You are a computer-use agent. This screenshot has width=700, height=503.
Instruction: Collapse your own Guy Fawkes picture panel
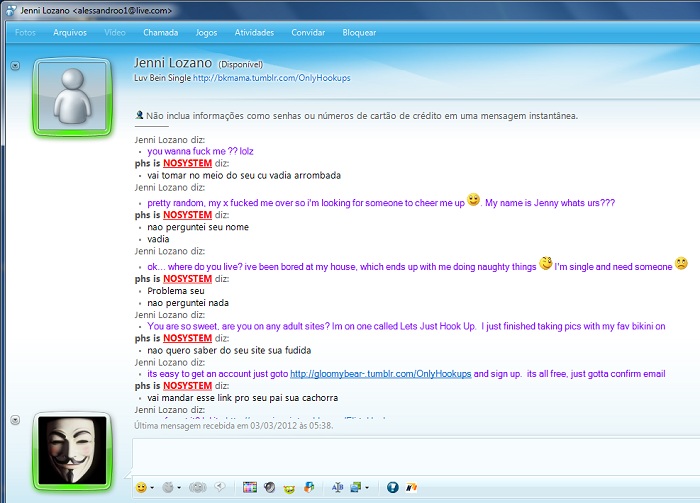[x=15, y=417]
